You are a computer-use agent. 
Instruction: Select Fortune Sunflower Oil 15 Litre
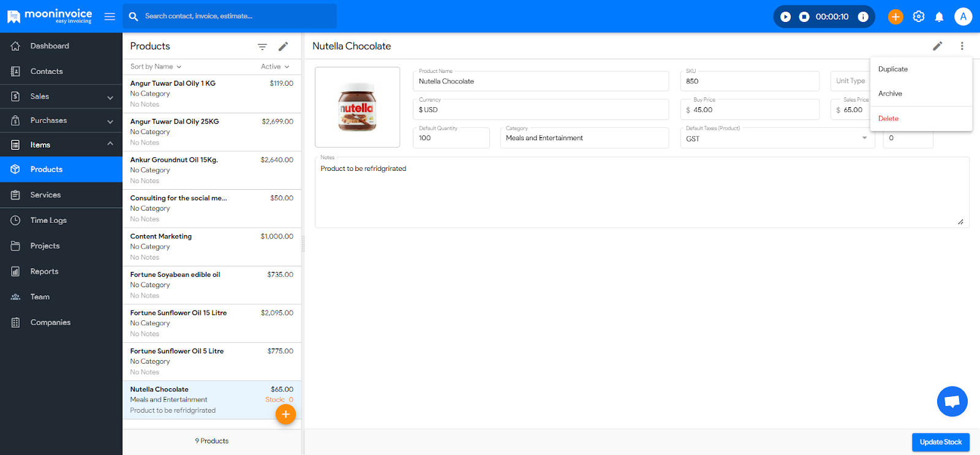pos(212,323)
